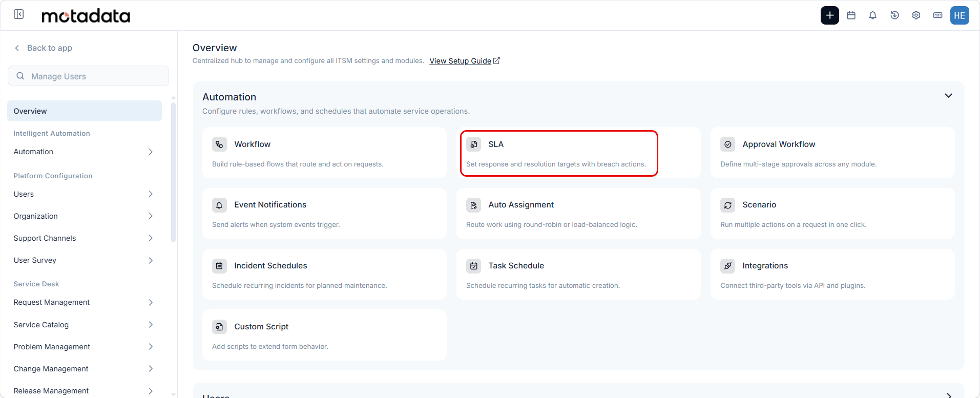980x398 pixels.
Task: Open the notifications bell icon
Action: tap(873, 15)
